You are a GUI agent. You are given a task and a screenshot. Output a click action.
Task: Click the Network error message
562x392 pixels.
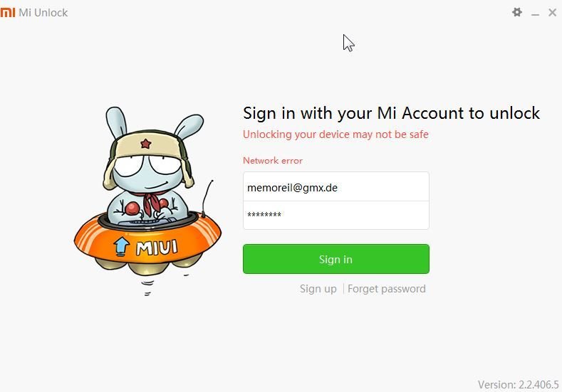point(273,160)
